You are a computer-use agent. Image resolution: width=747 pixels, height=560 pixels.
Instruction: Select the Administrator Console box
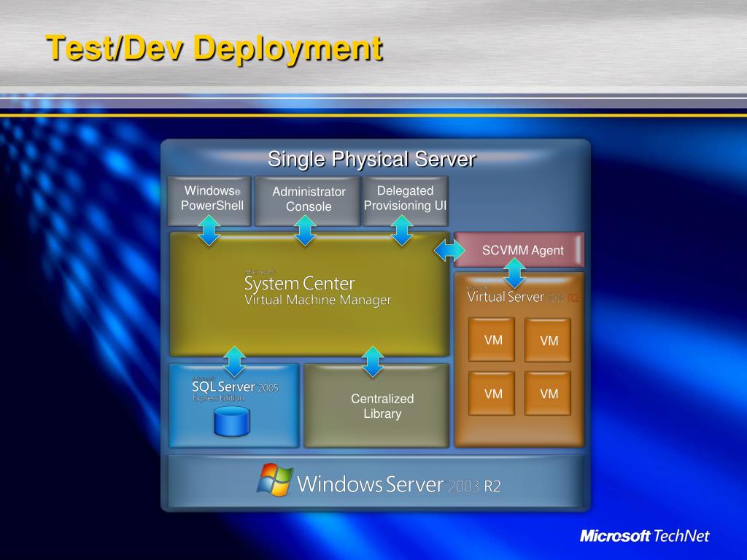click(307, 201)
